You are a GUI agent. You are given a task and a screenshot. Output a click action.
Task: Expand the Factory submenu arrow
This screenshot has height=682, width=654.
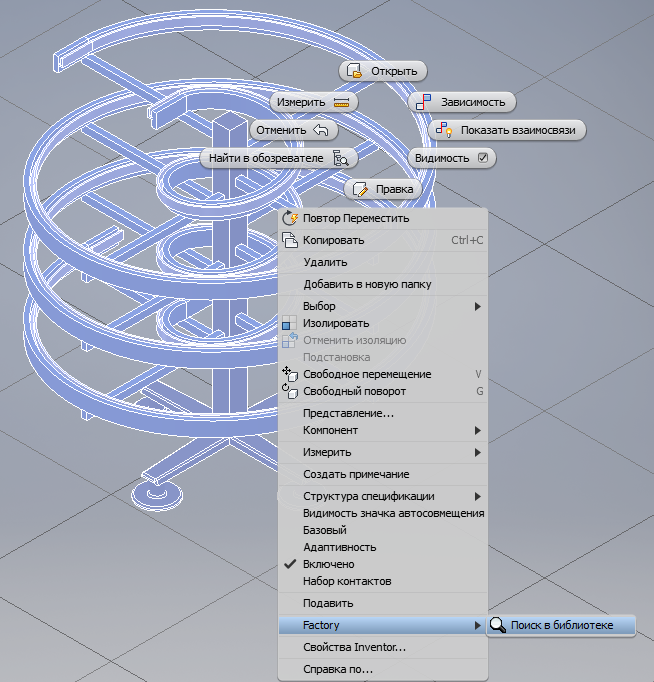(478, 625)
